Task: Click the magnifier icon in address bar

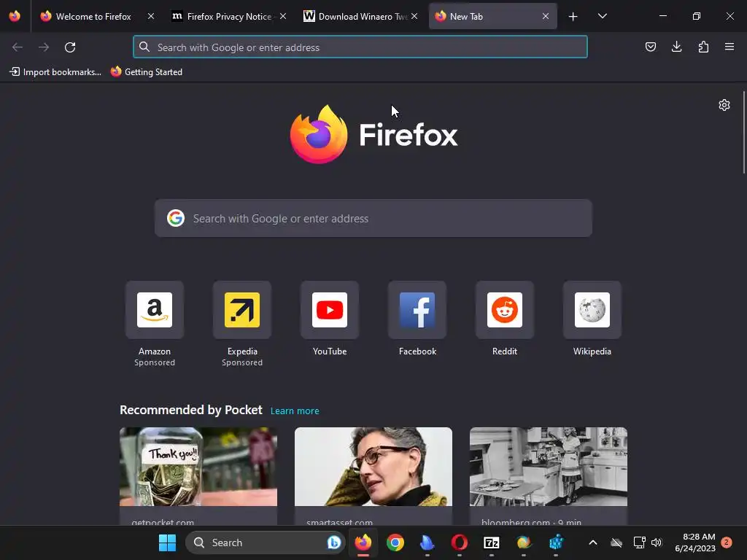Action: pyautogui.click(x=144, y=47)
